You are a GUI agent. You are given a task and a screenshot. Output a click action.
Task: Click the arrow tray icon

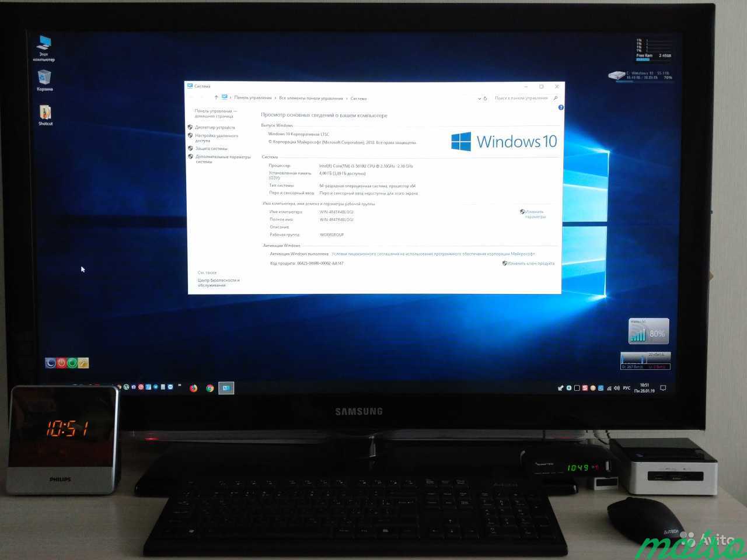point(561,388)
